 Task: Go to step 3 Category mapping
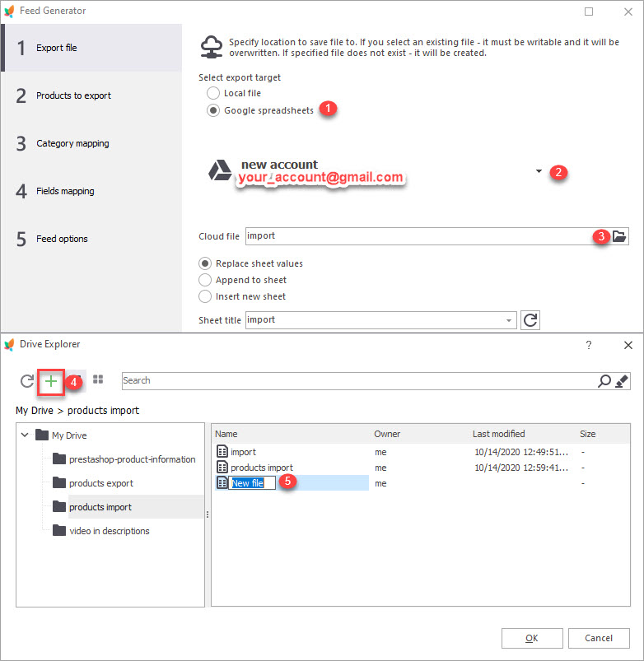pos(91,143)
